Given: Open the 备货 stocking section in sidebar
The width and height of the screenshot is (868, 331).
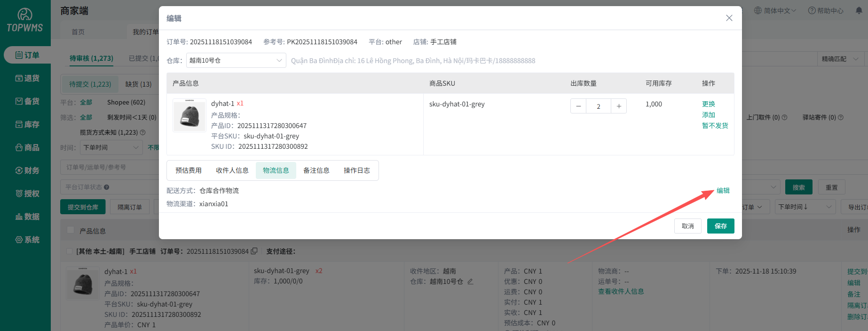Looking at the screenshot, I should pyautogui.click(x=27, y=101).
